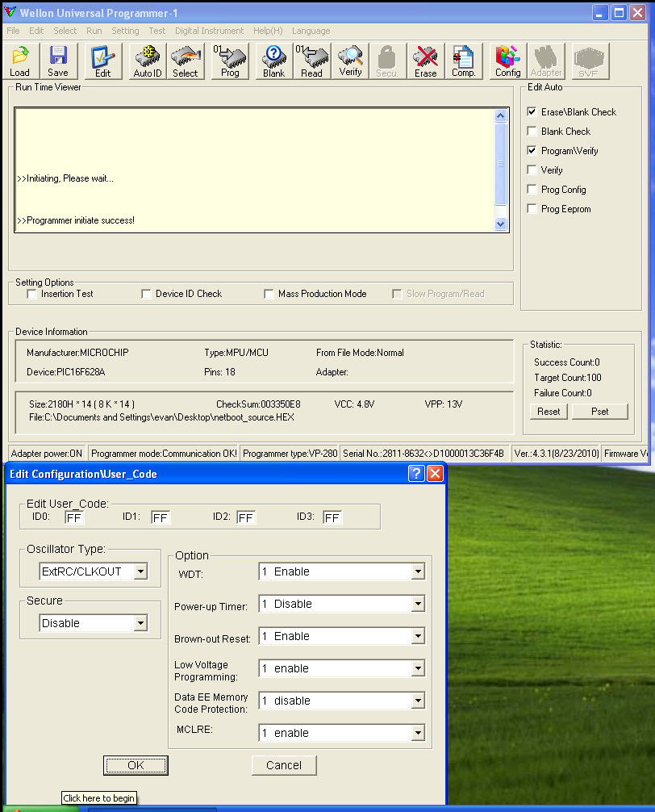Click the Comp. compare toolbar icon

click(x=464, y=61)
